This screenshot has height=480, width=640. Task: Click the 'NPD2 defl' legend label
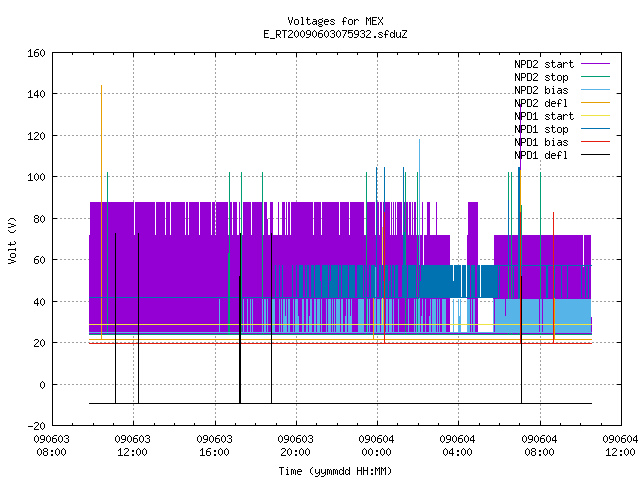tap(541, 103)
